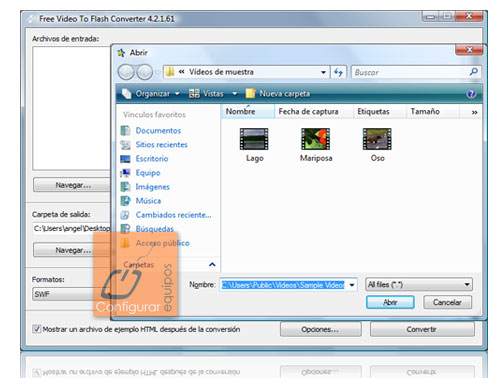Screen dimensions: 500x378
Task: Go to Escritorio in favorites list
Action: 152,159
